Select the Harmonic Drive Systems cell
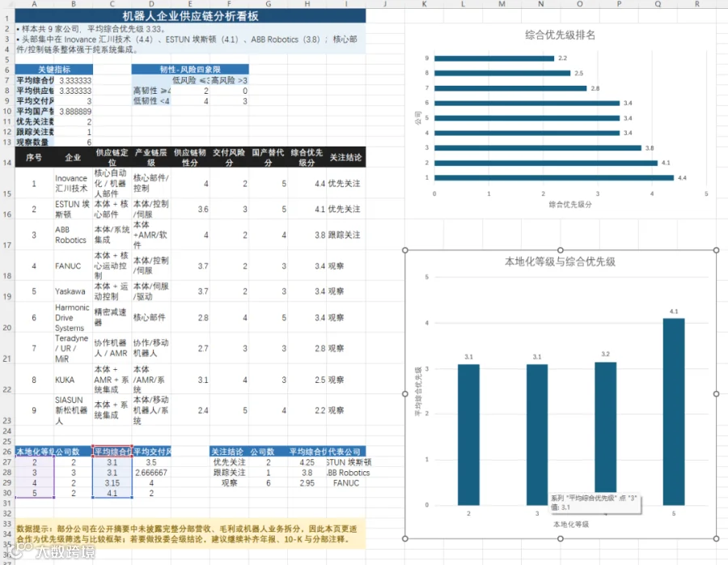The image size is (728, 565). tap(74, 317)
